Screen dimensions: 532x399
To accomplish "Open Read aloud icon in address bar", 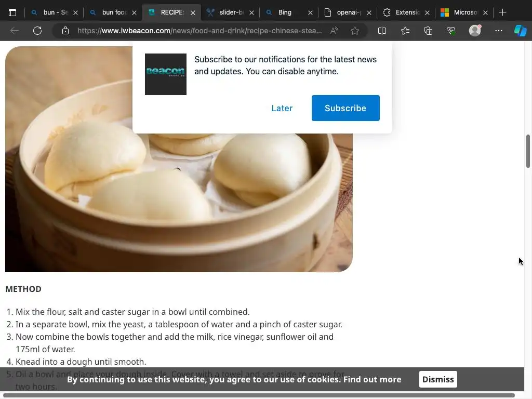I will (334, 31).
